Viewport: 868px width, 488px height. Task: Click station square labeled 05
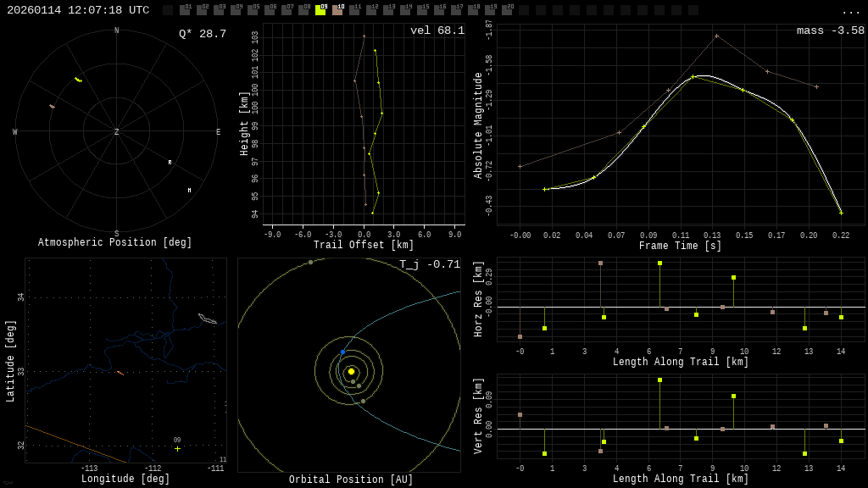tap(253, 10)
